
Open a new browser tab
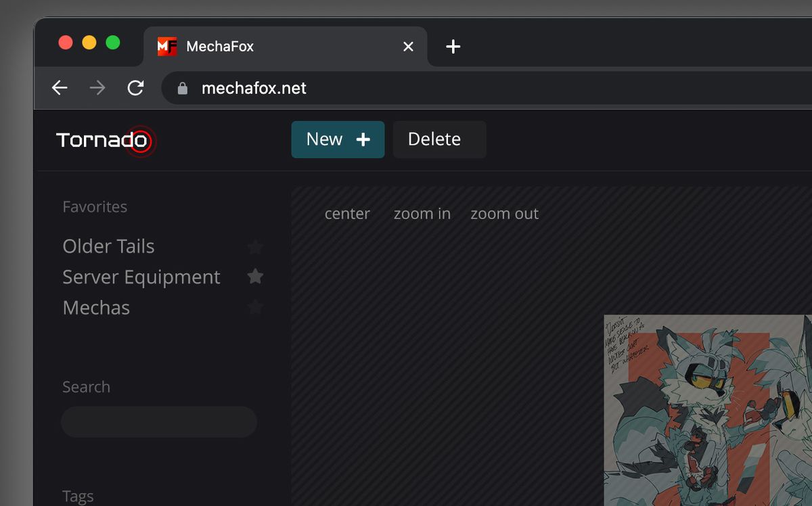453,47
